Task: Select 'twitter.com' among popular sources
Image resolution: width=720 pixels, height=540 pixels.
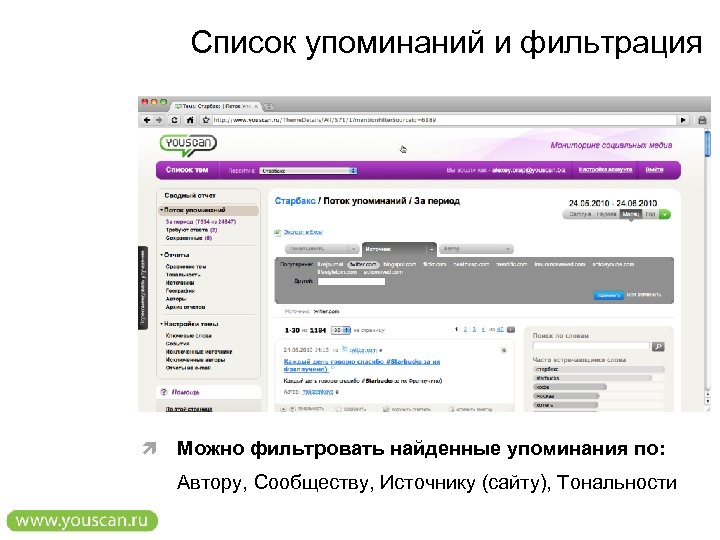Action: coord(363,264)
